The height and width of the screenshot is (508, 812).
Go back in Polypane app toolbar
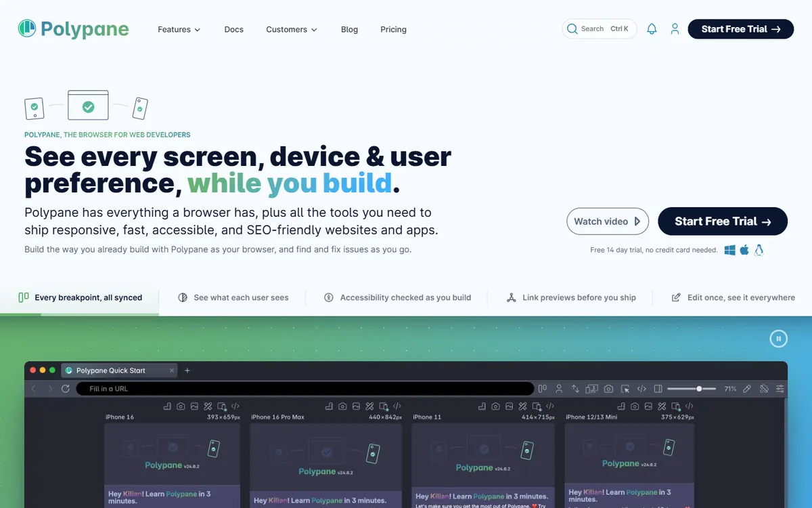tap(34, 389)
